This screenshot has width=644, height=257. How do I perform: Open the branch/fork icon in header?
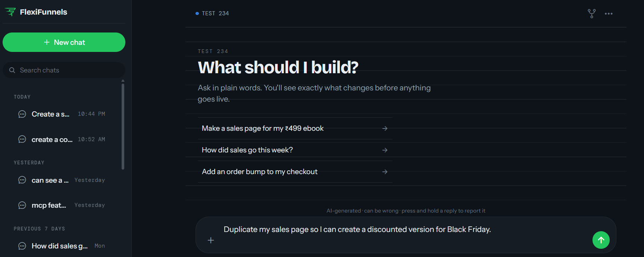592,13
